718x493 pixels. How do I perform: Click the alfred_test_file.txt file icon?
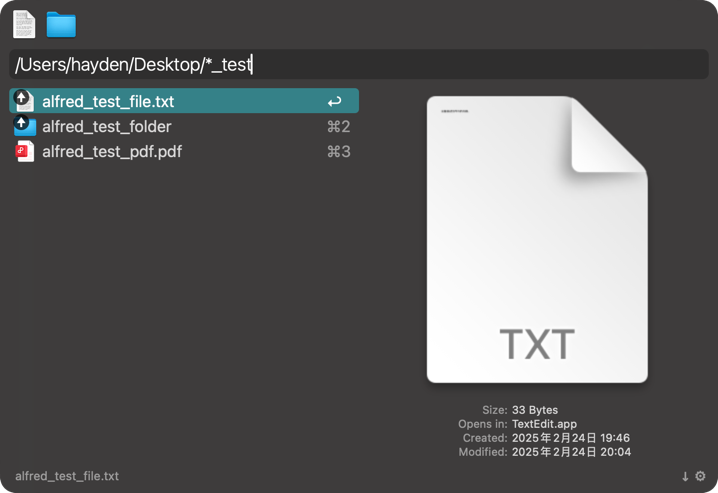coord(25,101)
